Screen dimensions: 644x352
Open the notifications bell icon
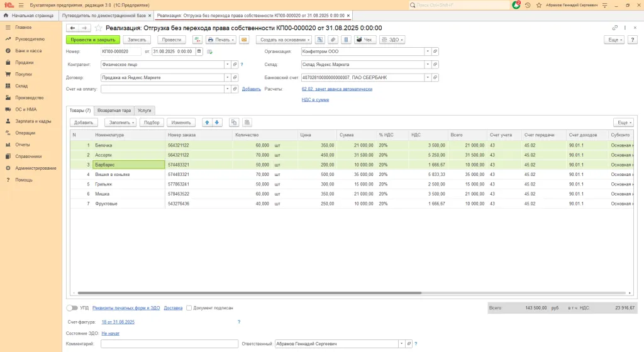click(x=516, y=5)
